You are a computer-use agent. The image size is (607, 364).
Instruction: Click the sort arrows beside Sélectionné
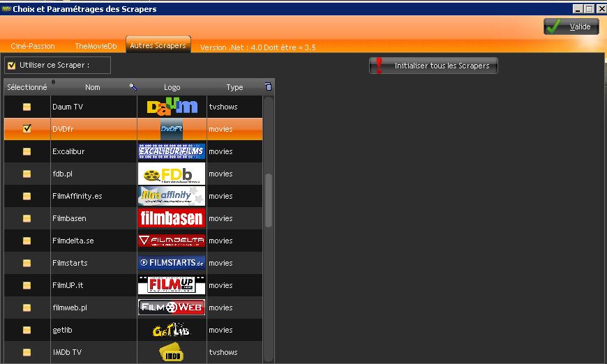54,82
